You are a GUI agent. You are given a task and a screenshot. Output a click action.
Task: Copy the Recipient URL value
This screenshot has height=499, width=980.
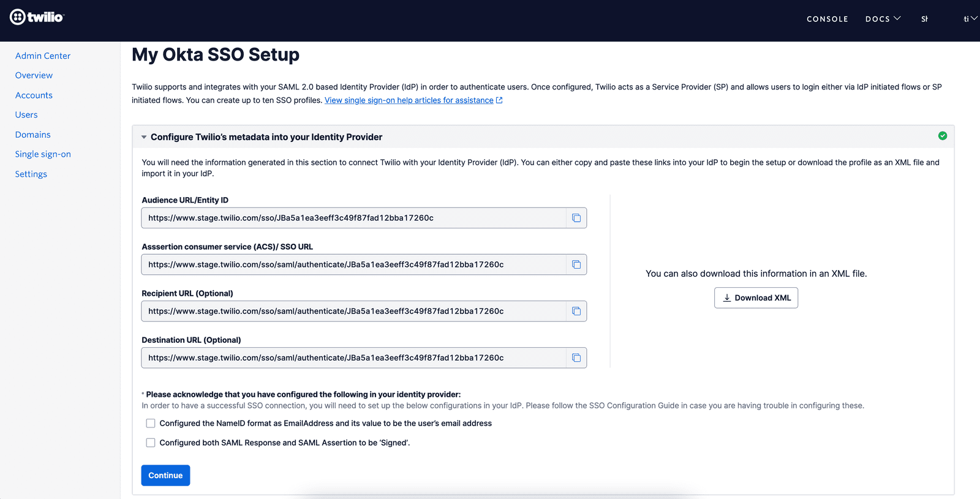pyautogui.click(x=576, y=311)
